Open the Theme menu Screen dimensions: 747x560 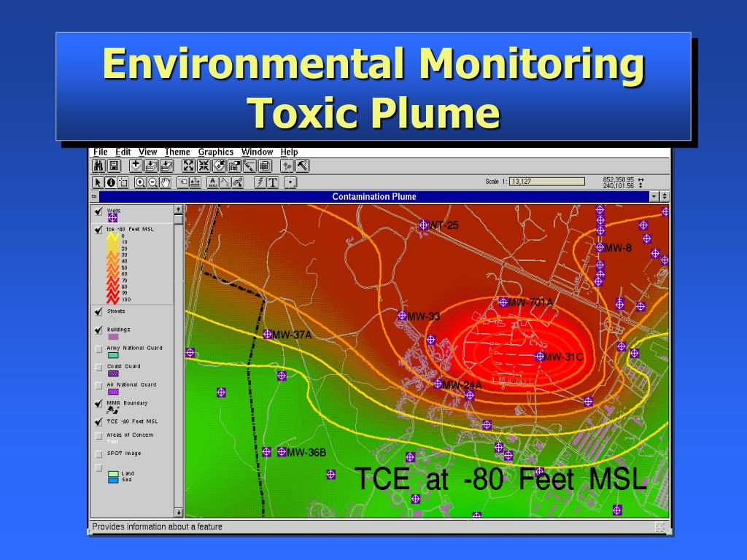(177, 152)
